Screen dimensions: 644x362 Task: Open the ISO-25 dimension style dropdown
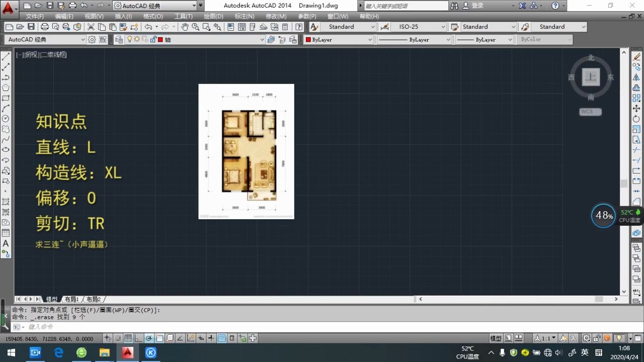419,27
